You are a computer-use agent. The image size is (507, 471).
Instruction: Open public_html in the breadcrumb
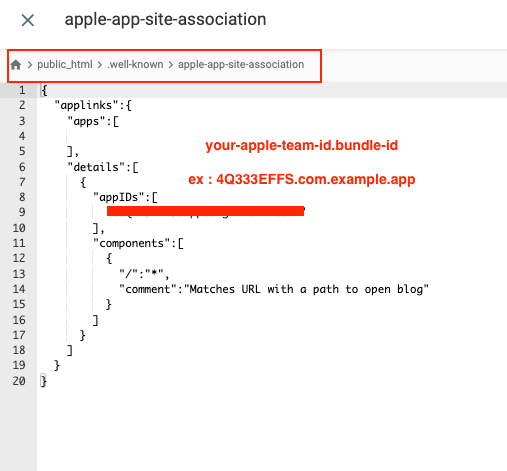click(x=65, y=64)
